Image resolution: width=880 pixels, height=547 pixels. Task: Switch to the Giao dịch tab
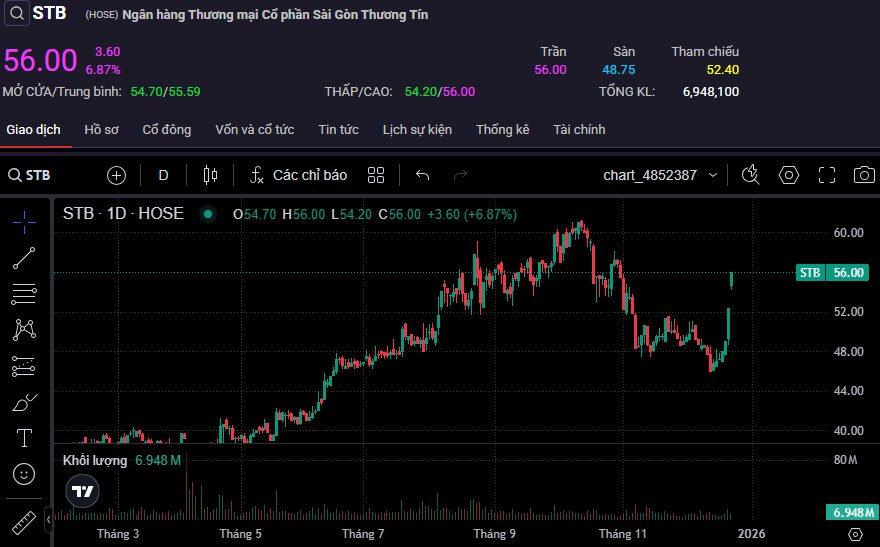pyautogui.click(x=34, y=130)
